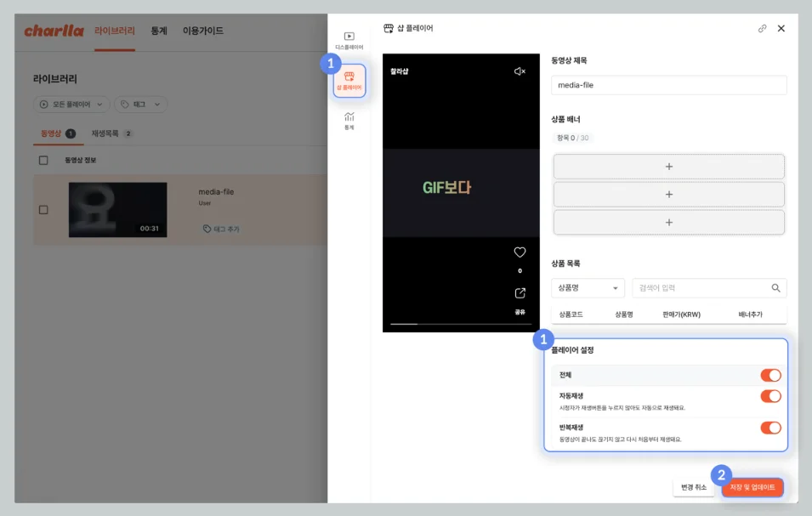812x516 pixels.
Task: Check the media-file row checkbox
Action: [43, 210]
